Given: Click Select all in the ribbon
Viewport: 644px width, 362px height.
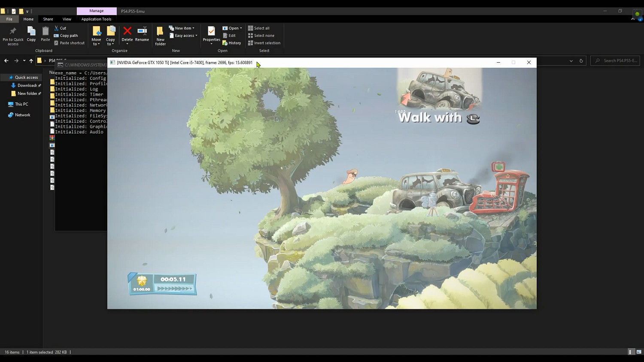Looking at the screenshot, I should click(x=259, y=28).
